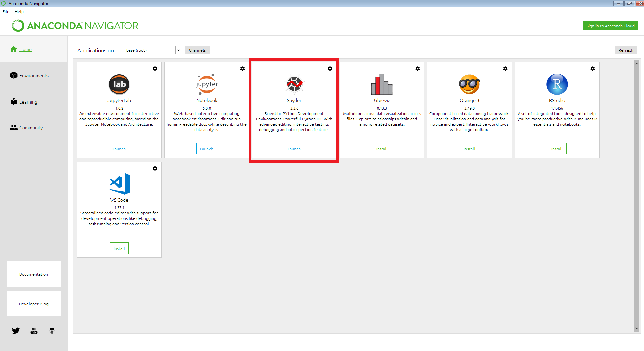Click the RStudio application logo
The width and height of the screenshot is (644, 351).
[557, 84]
